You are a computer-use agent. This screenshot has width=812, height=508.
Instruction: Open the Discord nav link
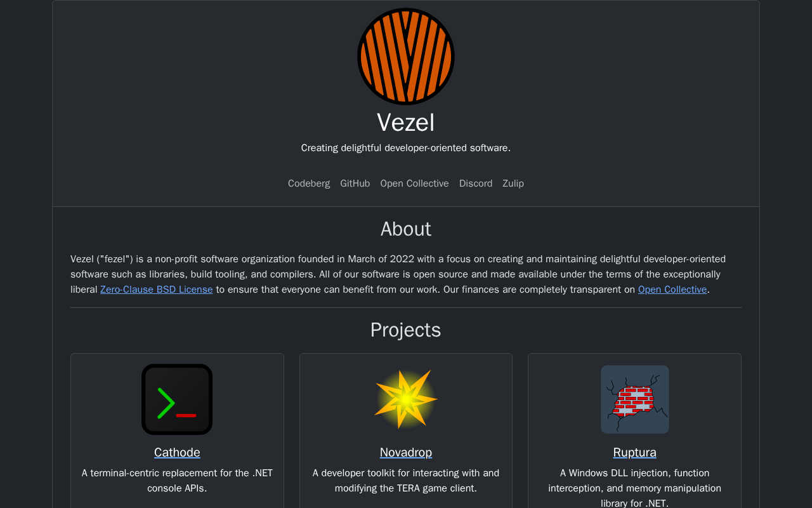coord(476,184)
